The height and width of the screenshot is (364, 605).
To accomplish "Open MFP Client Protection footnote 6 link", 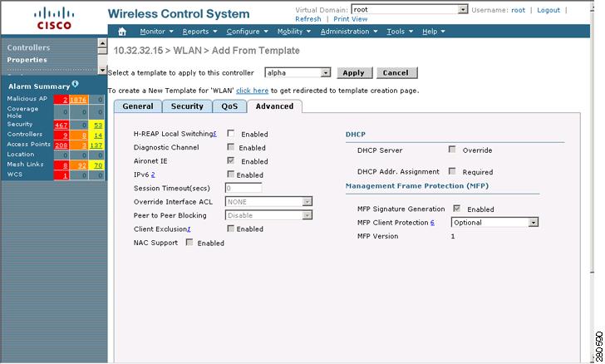I will [x=432, y=223].
